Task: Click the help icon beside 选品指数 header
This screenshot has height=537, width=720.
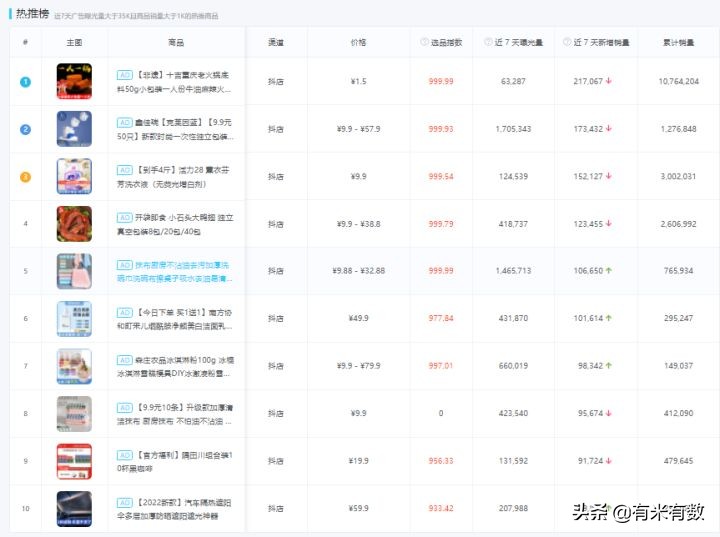Action: pyautogui.click(x=424, y=42)
